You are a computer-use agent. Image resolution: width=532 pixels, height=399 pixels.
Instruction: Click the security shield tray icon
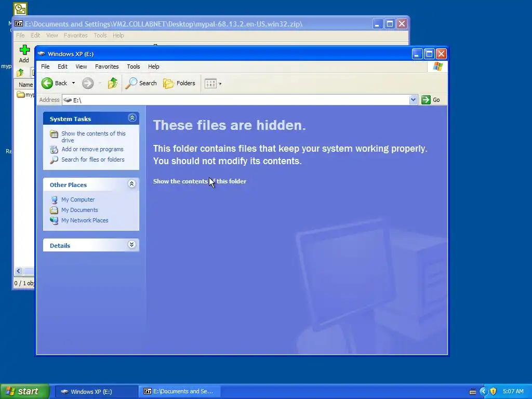(x=494, y=392)
